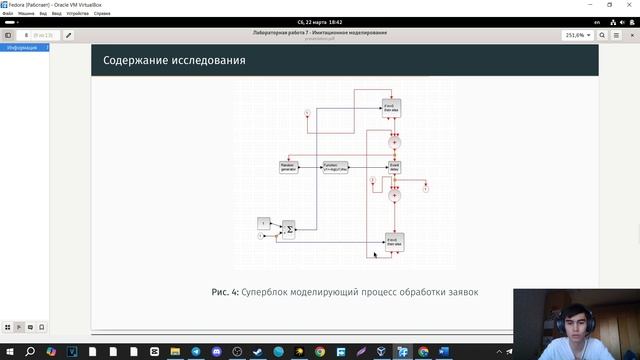Open the first Google Chrome taskbar icon
The width and height of the screenshot is (640, 360).
(x=320, y=351)
